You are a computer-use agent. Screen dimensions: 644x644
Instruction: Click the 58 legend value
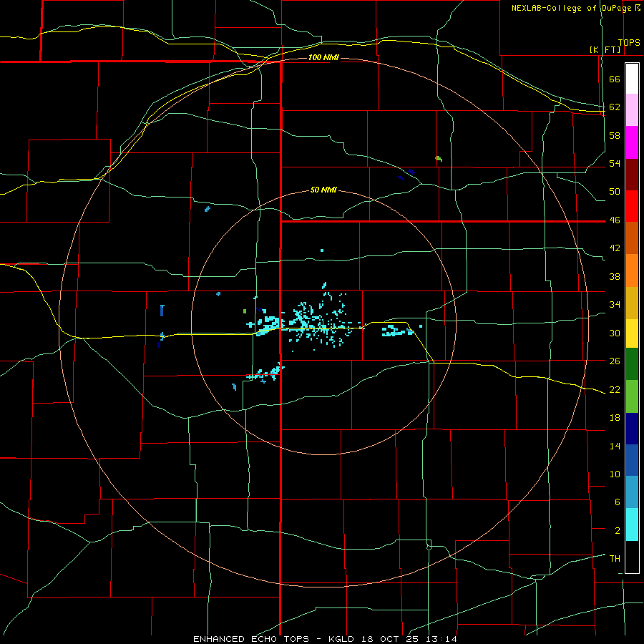[x=615, y=135]
